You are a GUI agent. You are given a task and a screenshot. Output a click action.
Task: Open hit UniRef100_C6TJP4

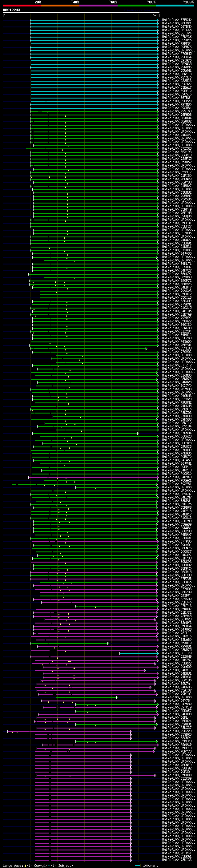coord(177,33)
